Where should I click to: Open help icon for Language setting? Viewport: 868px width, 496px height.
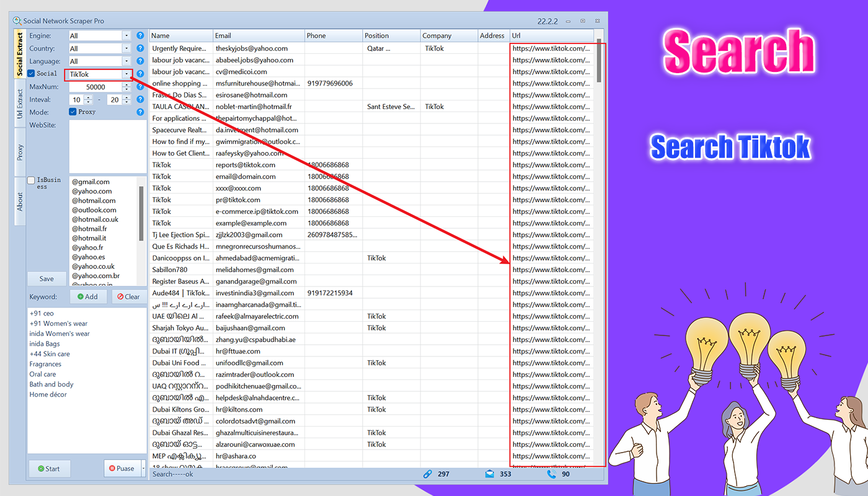coord(140,61)
